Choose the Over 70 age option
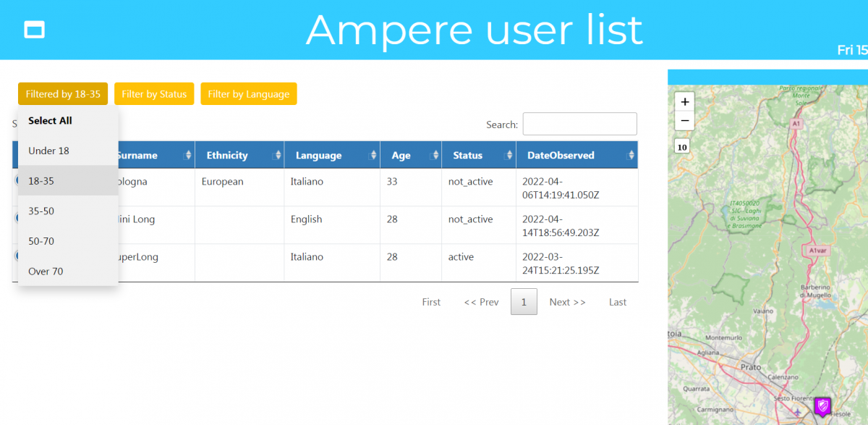The height and width of the screenshot is (425, 868). (x=46, y=271)
